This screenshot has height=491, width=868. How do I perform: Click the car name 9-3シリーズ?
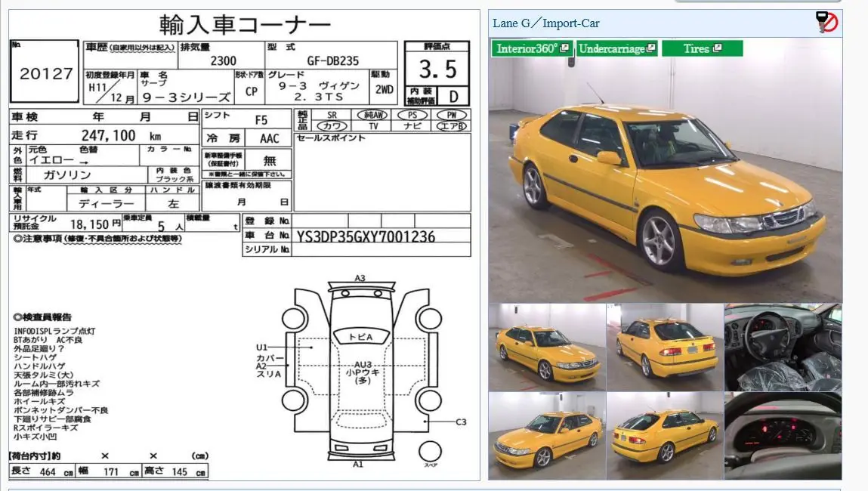[187, 97]
